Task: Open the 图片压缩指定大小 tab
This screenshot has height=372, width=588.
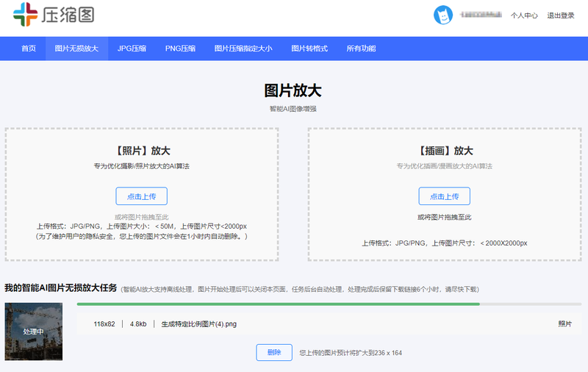Action: click(x=243, y=49)
